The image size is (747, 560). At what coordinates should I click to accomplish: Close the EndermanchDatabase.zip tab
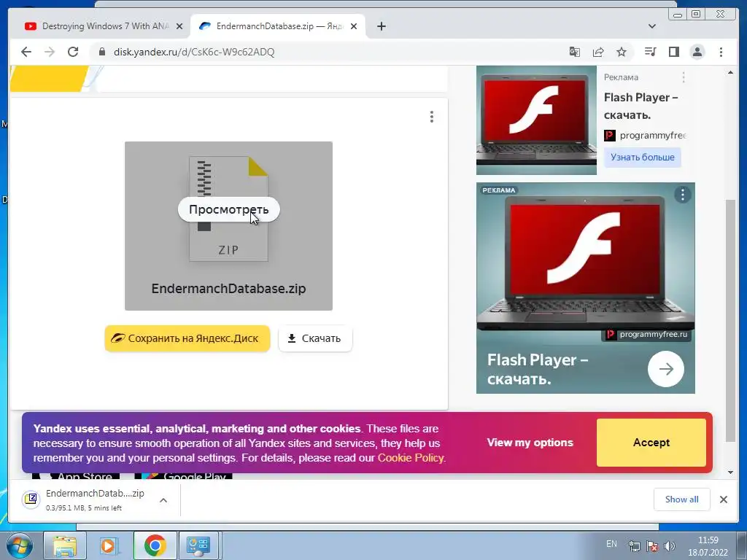(354, 26)
